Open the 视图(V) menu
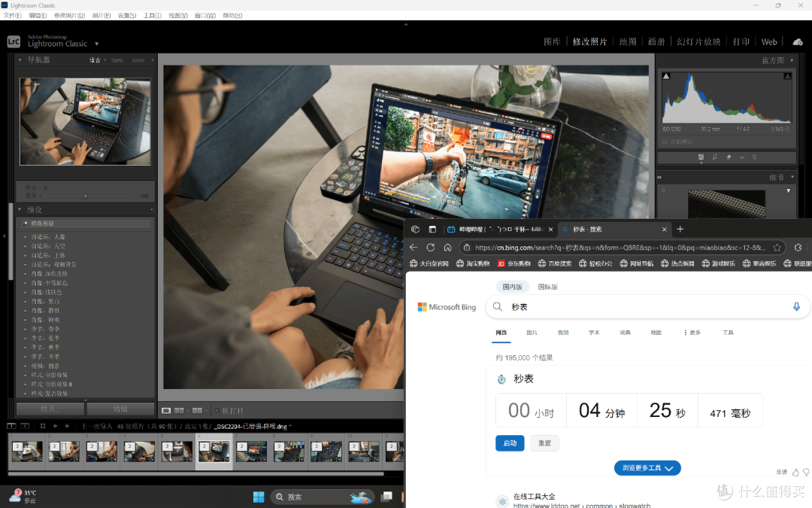Screen dimensions: 812x508 click(x=178, y=16)
